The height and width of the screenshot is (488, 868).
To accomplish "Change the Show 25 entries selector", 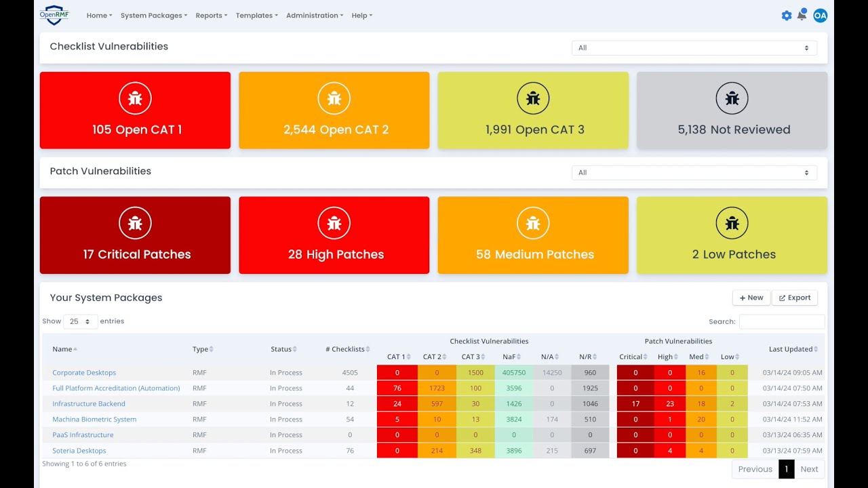I will pyautogui.click(x=80, y=321).
